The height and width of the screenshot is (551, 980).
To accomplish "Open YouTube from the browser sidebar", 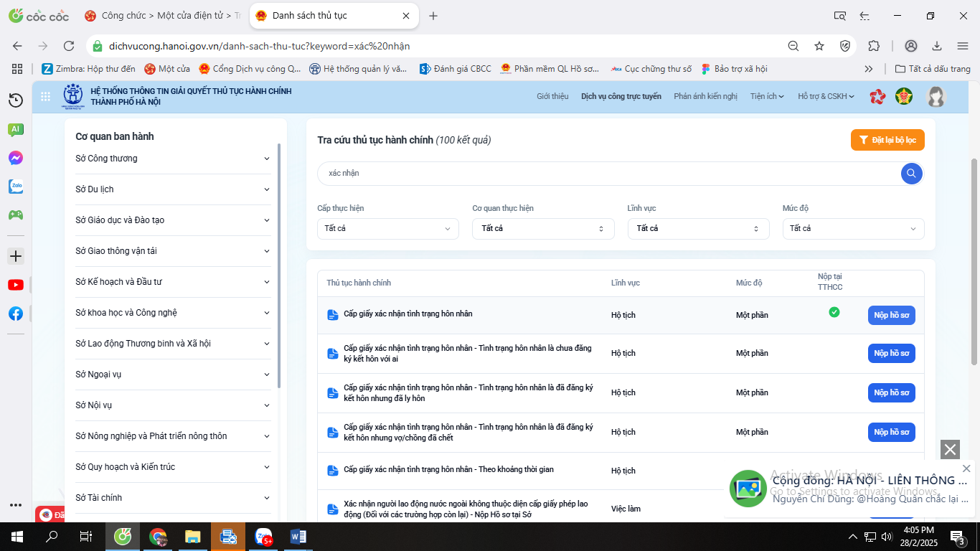I will coord(16,285).
